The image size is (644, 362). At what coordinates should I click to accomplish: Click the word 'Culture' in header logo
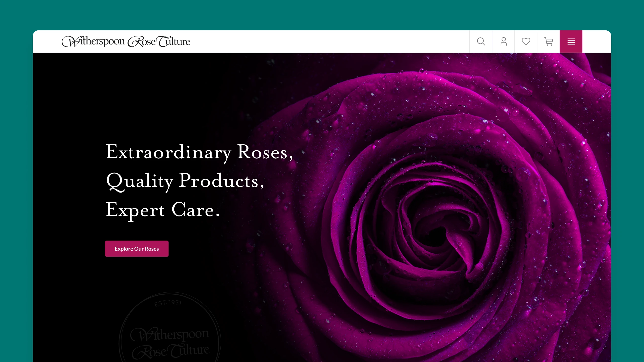click(174, 41)
